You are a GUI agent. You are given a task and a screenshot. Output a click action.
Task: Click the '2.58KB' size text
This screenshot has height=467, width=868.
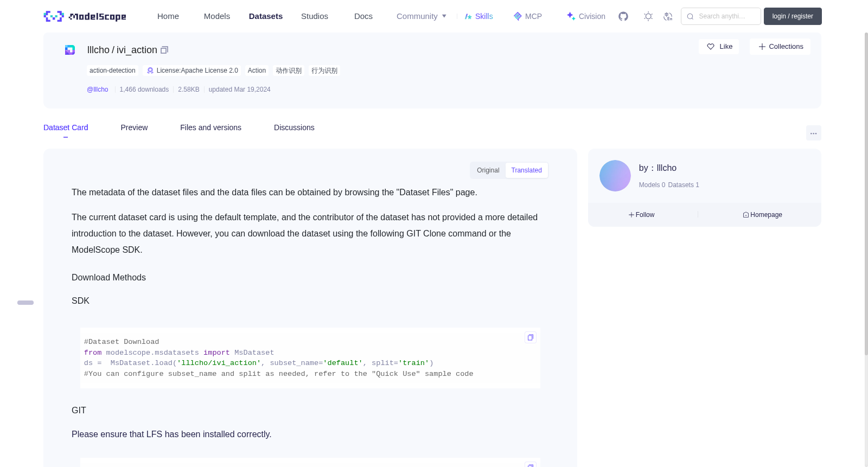click(189, 89)
